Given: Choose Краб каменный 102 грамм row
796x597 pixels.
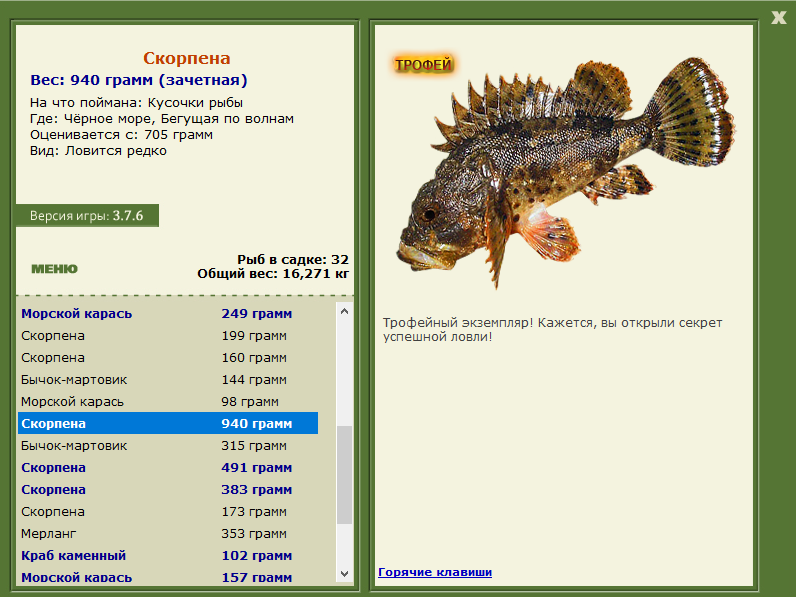Looking at the screenshot, I should point(167,555).
